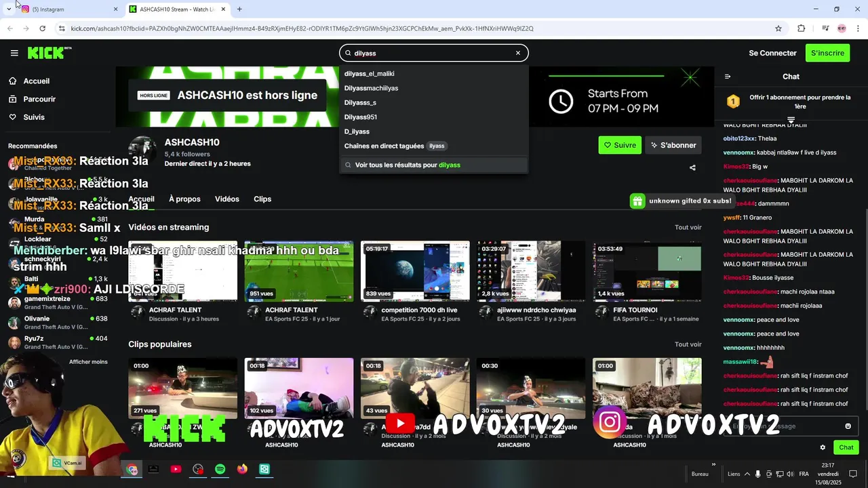Switch to the Clips tab
The image size is (868, 488).
(262, 199)
